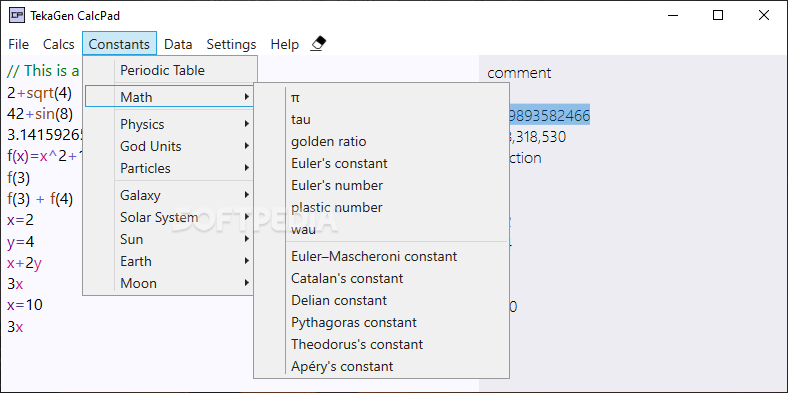Choose Euler–Mascheroni constant

[381, 256]
